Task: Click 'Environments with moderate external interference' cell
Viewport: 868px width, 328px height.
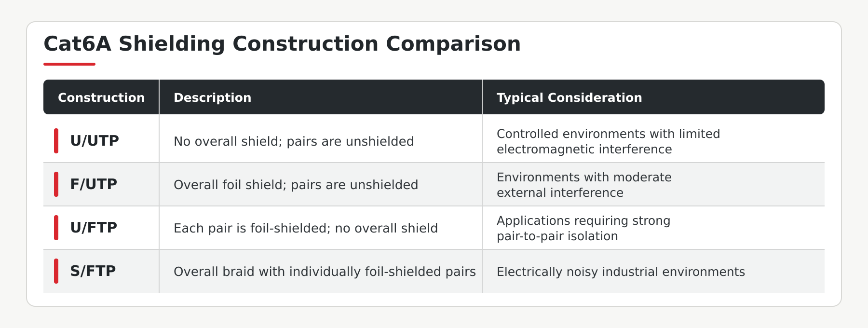Action: (584, 185)
